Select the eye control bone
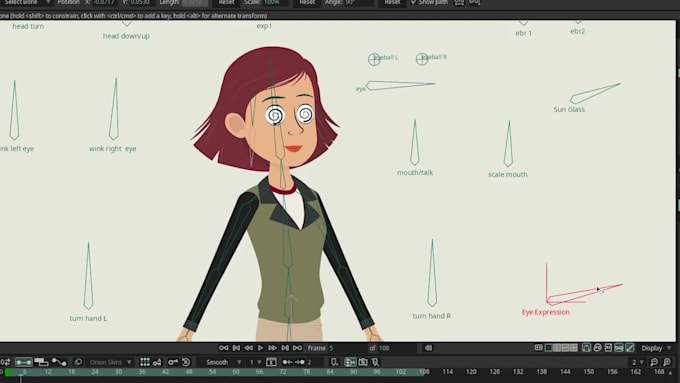Image resolution: width=680 pixels, height=383 pixels. 400,85
